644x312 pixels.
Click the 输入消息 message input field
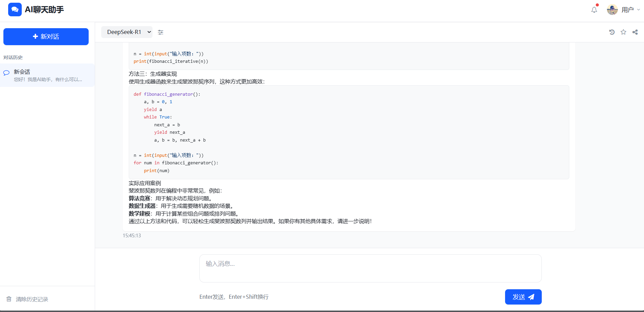tap(370, 268)
